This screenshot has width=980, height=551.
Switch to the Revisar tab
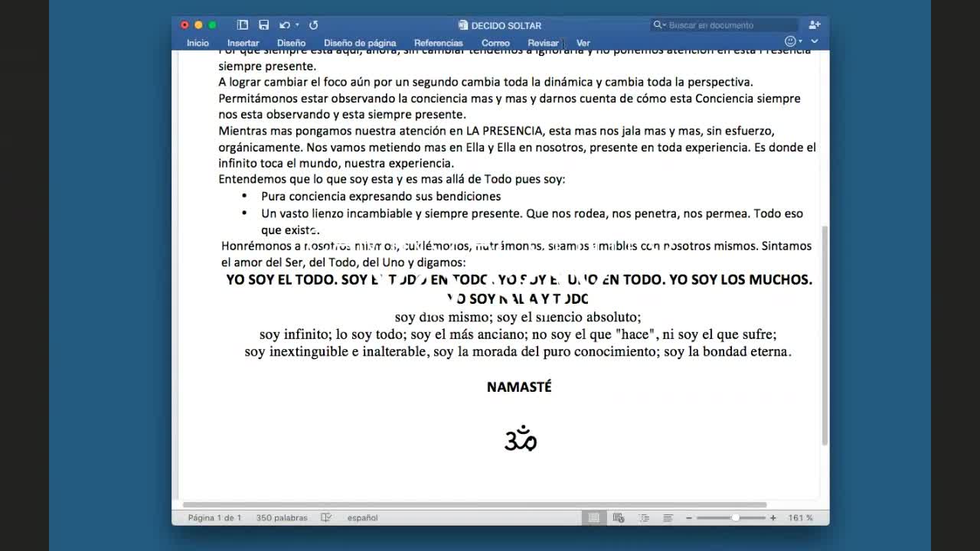point(543,43)
